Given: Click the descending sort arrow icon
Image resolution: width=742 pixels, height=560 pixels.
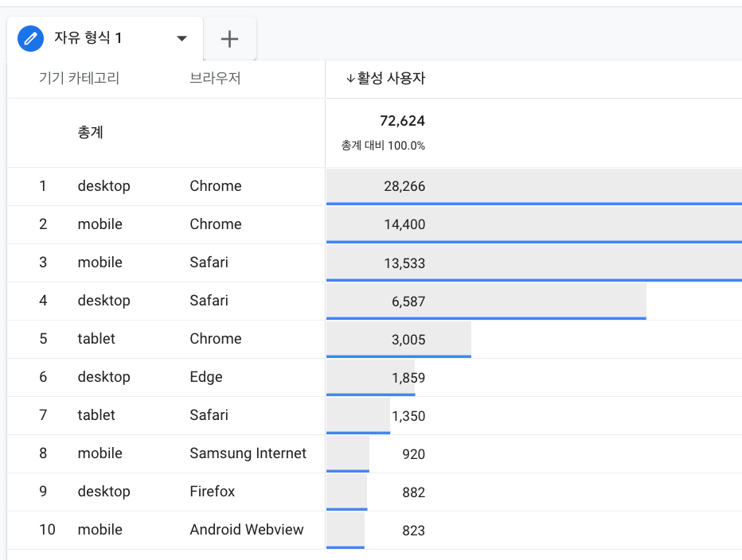Looking at the screenshot, I should (x=350, y=79).
